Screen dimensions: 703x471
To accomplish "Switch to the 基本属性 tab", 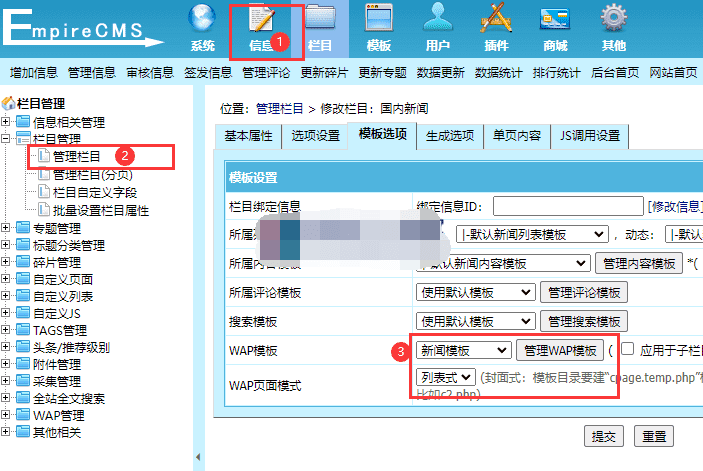I will [x=248, y=136].
